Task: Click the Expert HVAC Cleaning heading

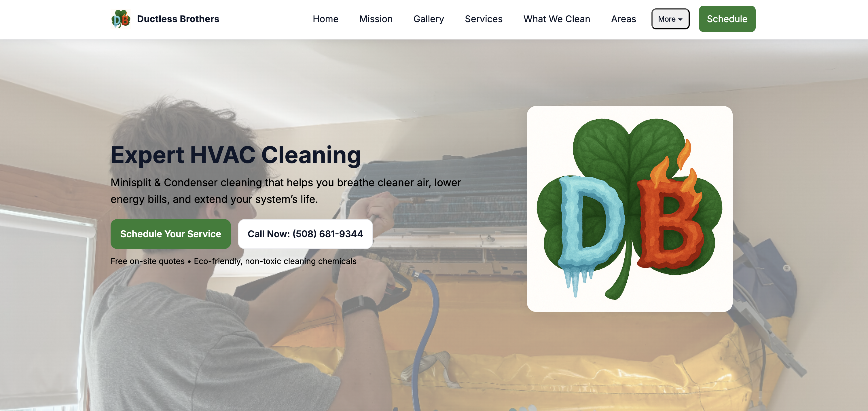Action: point(236,155)
